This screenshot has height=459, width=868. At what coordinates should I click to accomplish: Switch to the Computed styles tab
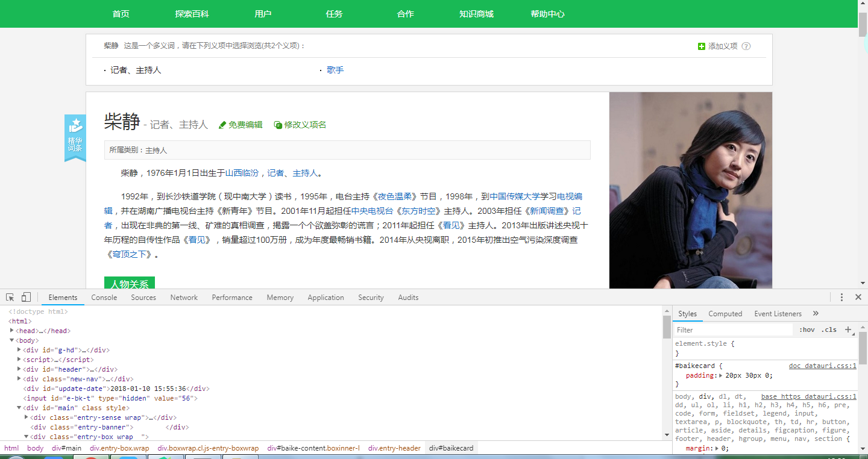click(x=725, y=314)
